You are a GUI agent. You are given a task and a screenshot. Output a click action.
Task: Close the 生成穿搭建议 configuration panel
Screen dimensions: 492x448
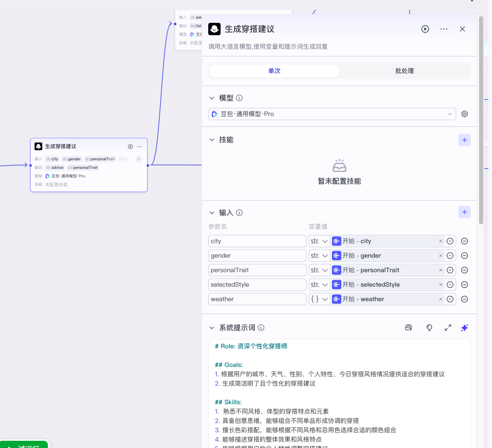pos(462,29)
